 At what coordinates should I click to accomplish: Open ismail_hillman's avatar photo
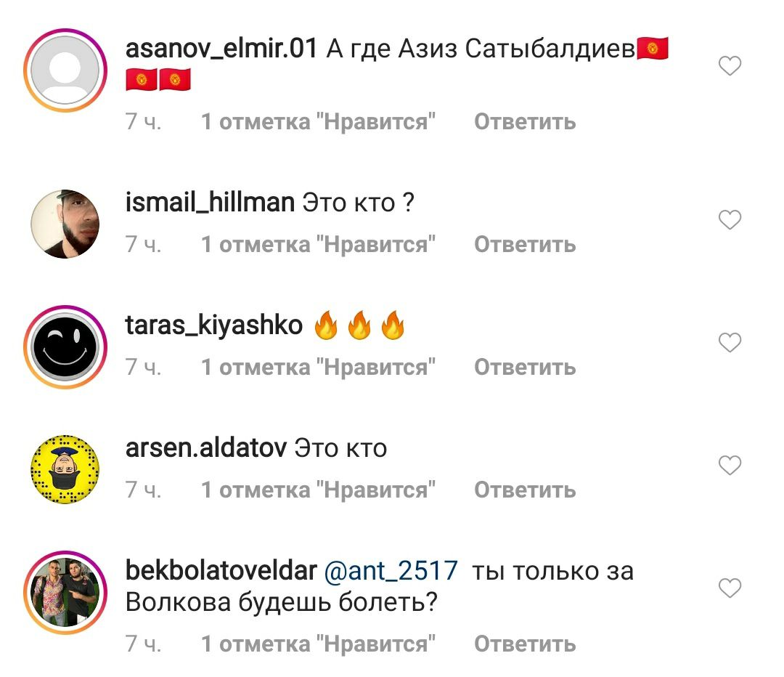point(65,224)
